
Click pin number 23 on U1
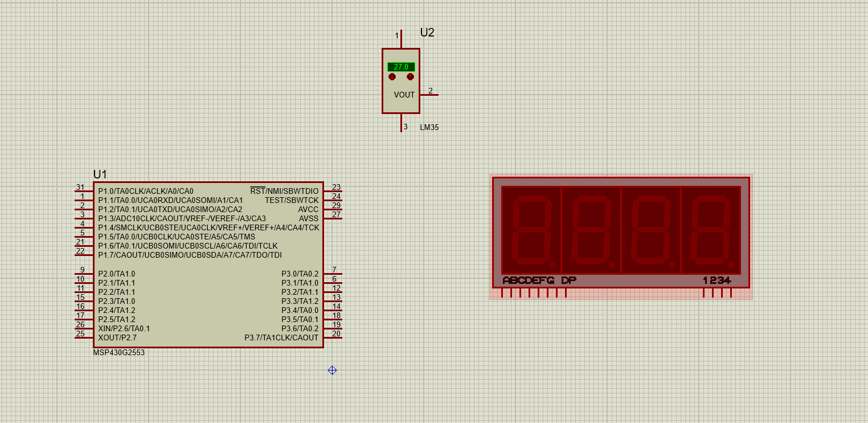click(x=337, y=188)
